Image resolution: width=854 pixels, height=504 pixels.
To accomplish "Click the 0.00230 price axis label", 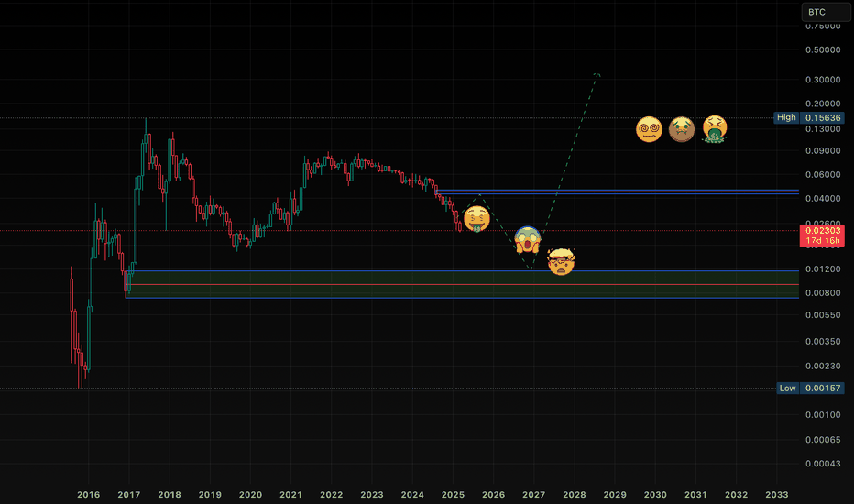I will [x=823, y=367].
